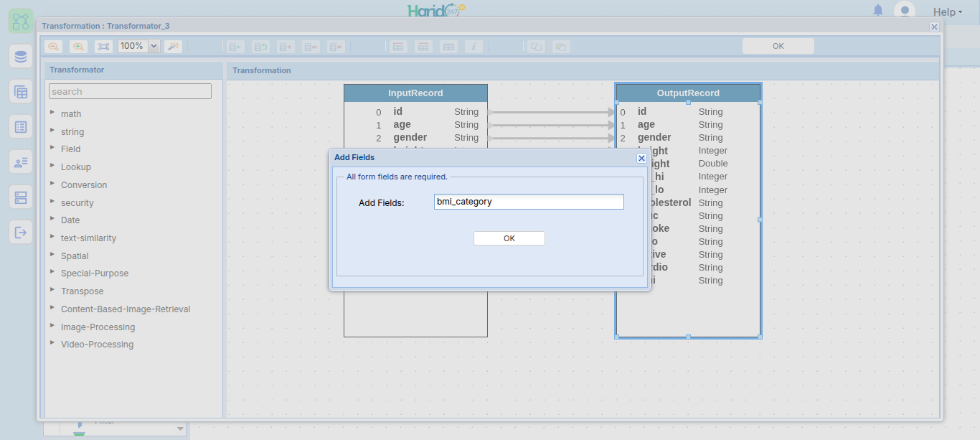Click the notification bell icon

coord(878,10)
